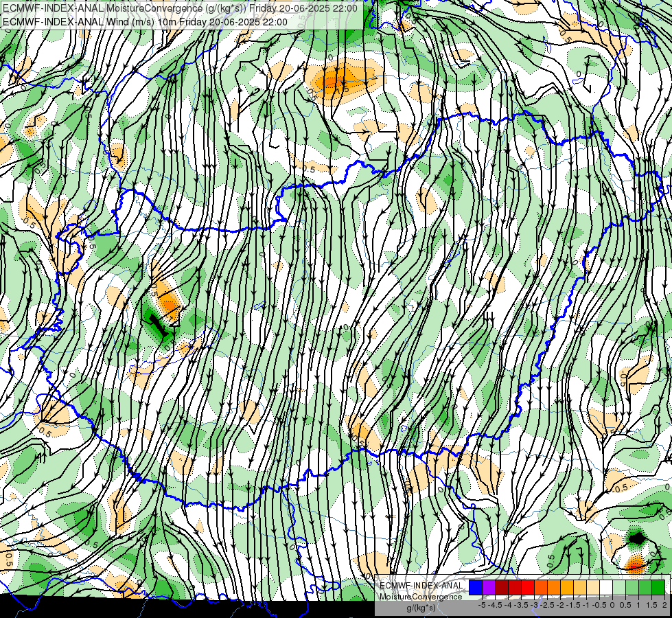The height and width of the screenshot is (618, 672).
Task: Click the -2.5 tick label on legend
Action: click(547, 605)
